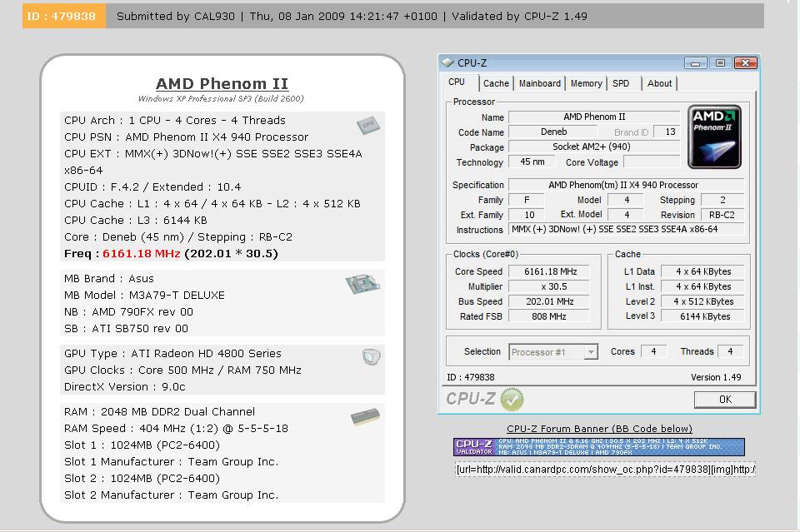
Task: Click the CPU PSN AMD Phenom II X4 940 line
Action: [x=186, y=137]
